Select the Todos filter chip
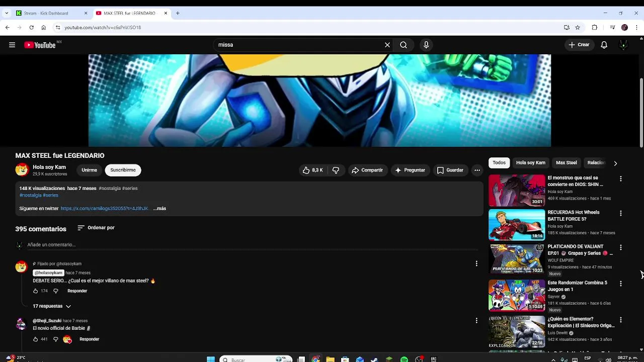 pyautogui.click(x=499, y=163)
